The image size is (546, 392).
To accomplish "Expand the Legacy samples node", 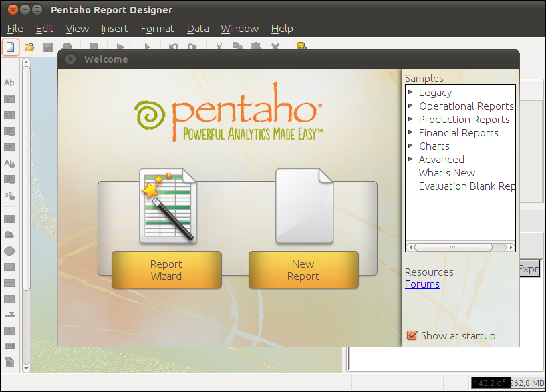I will [410, 92].
